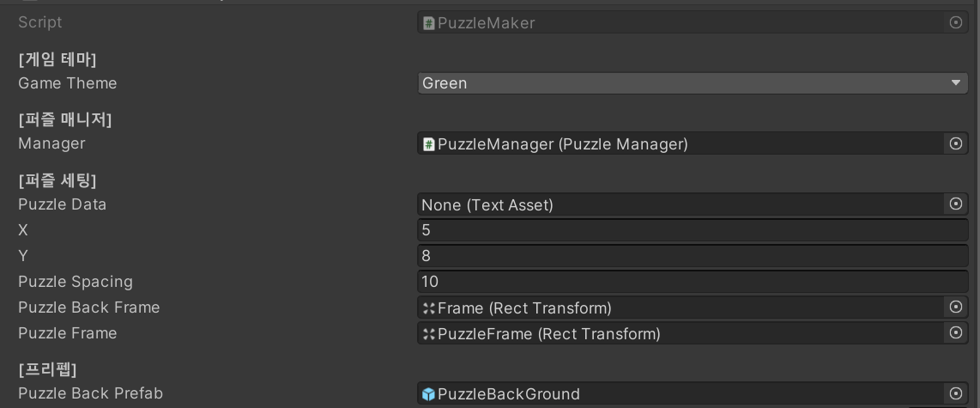Open the Game Theme dropdown
Image resolution: width=980 pixels, height=408 pixels.
point(693,83)
